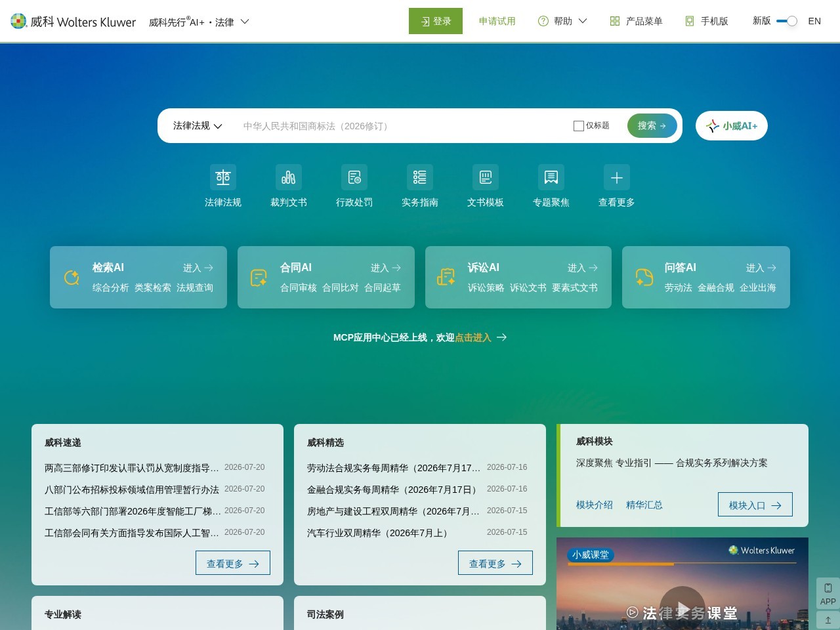
Task: Click the video progress bar
Action: pyautogui.click(x=682, y=564)
